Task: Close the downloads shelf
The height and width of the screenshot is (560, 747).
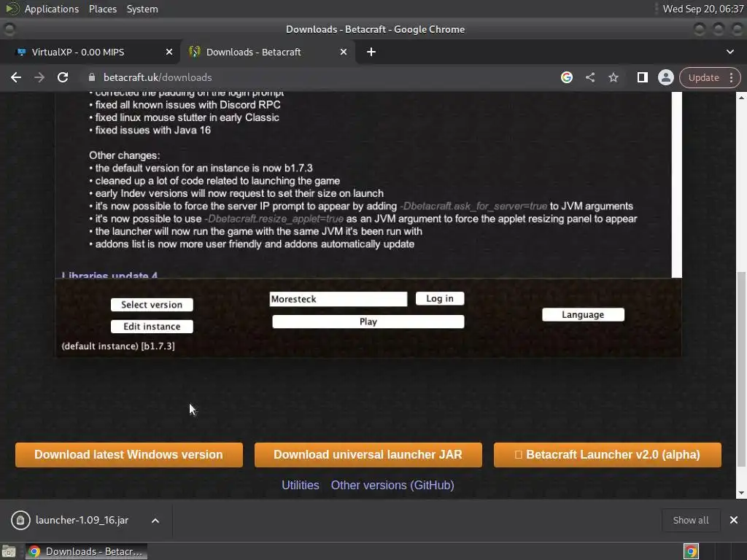Action: click(734, 520)
